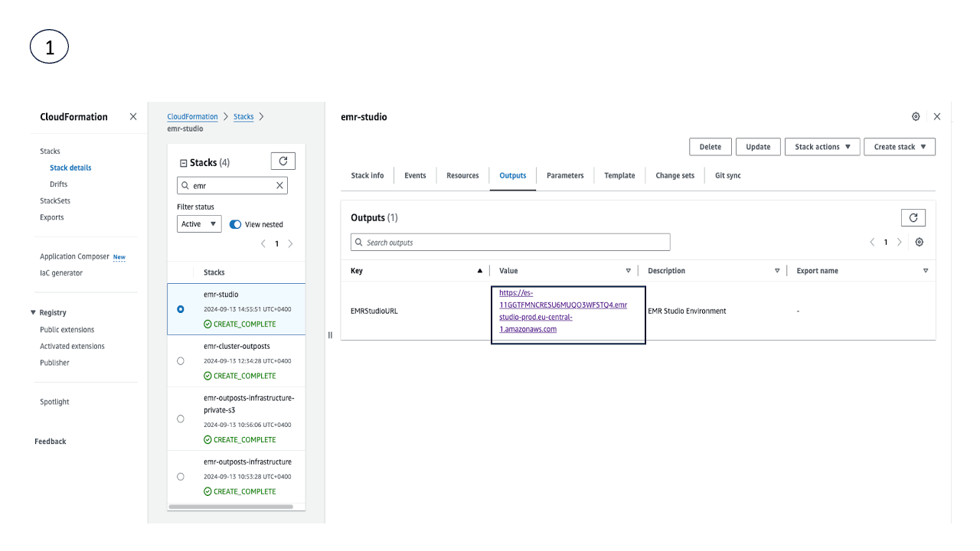Collapse the Registry section
980x551 pixels.
(x=34, y=313)
